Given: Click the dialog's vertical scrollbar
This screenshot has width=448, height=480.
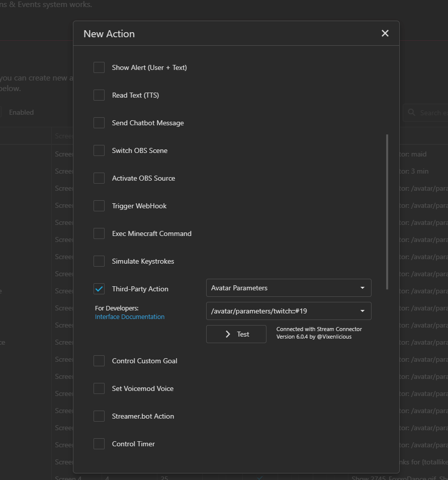Looking at the screenshot, I should click(x=387, y=211).
